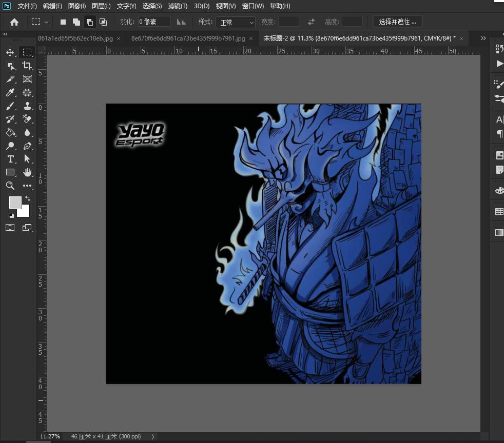Switch to the 861a1ed65f5b62ec18eb.jpg tab
Screen dimensions: 504x443
click(75, 38)
